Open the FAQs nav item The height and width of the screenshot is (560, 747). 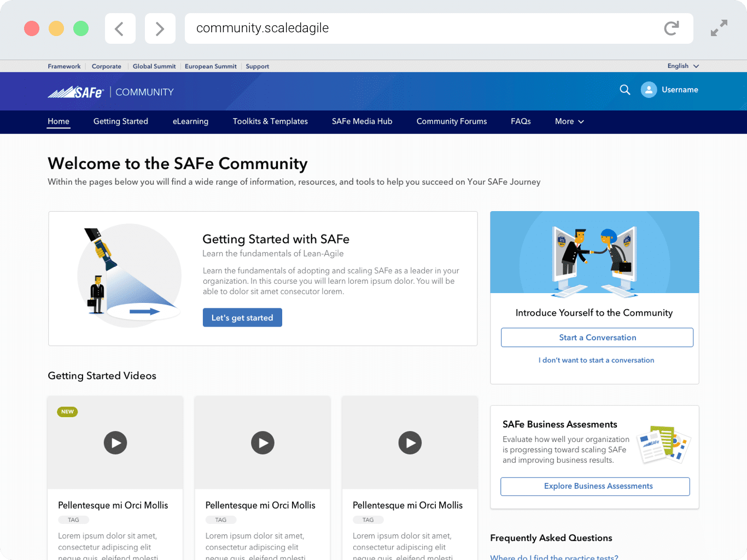pos(521,121)
